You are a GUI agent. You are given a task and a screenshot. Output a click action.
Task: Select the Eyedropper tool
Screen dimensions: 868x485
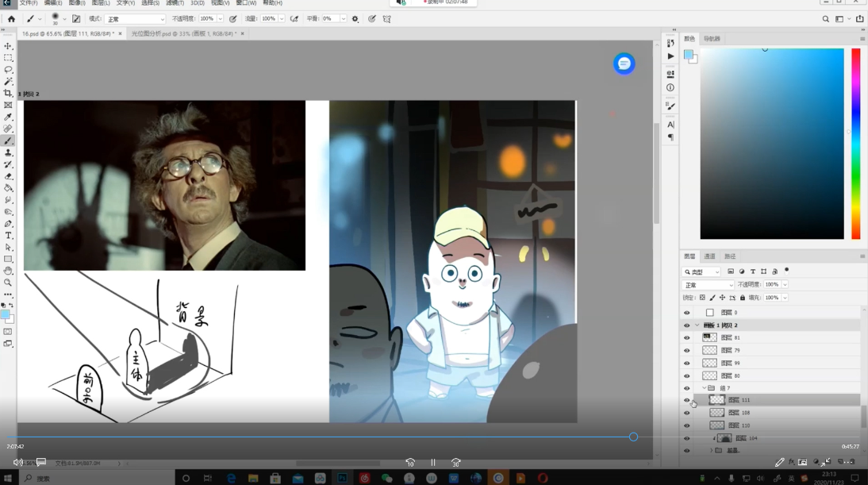8,117
